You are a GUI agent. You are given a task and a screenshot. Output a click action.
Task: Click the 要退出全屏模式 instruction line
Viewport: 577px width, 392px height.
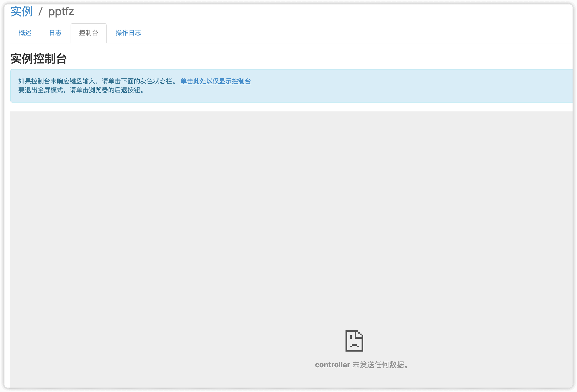pyautogui.click(x=81, y=90)
